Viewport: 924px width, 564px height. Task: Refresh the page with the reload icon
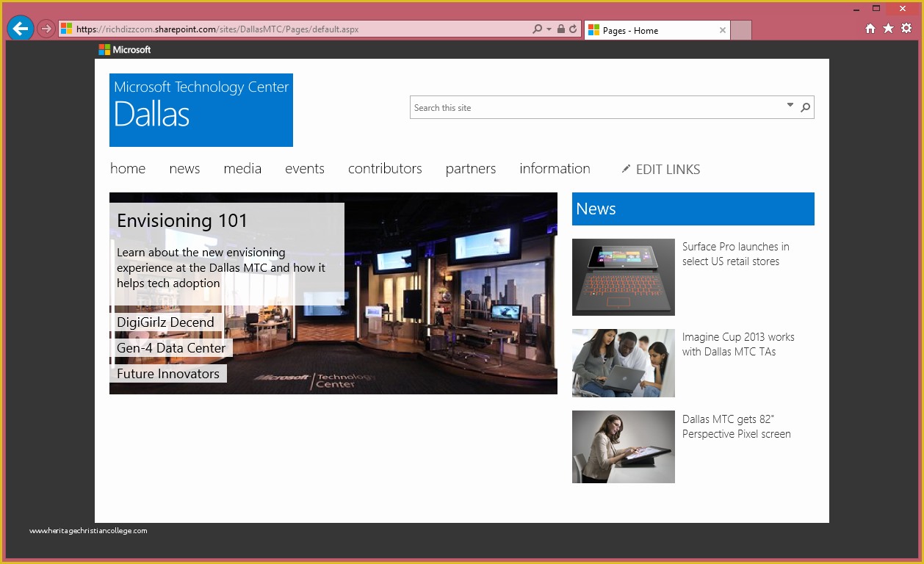point(572,29)
